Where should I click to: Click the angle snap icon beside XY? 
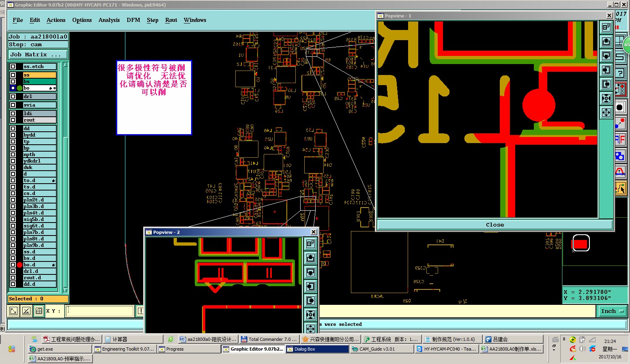pos(26,311)
